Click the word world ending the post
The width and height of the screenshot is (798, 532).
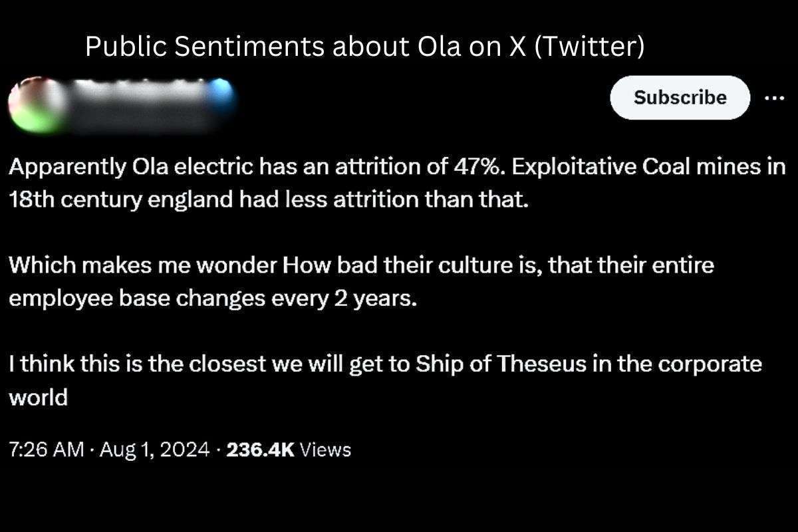[38, 397]
